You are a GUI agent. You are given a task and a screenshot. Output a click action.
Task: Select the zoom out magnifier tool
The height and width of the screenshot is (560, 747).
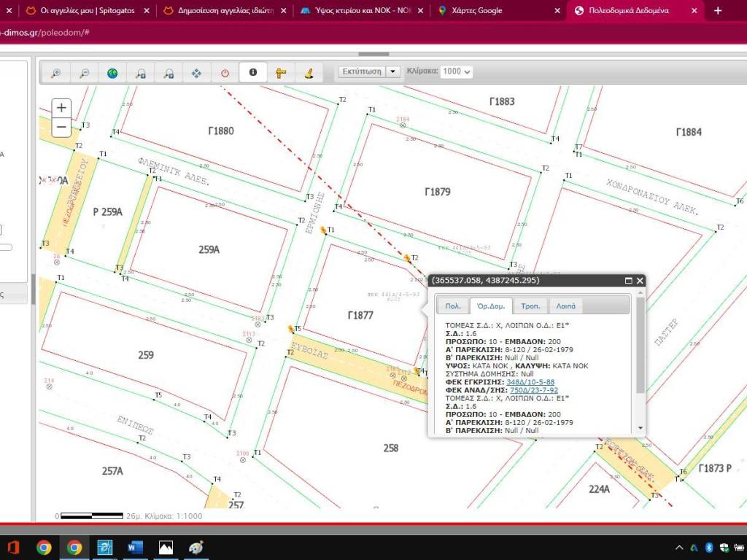click(x=85, y=73)
